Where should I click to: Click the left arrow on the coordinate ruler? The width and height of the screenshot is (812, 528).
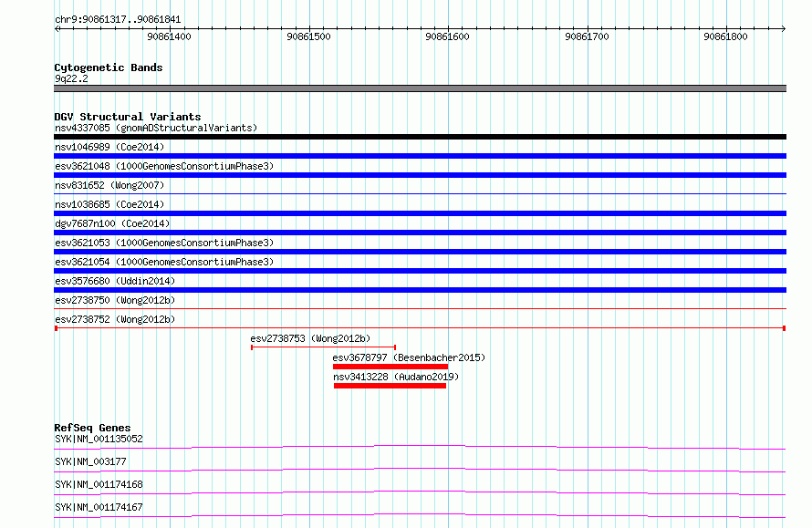(57, 28)
